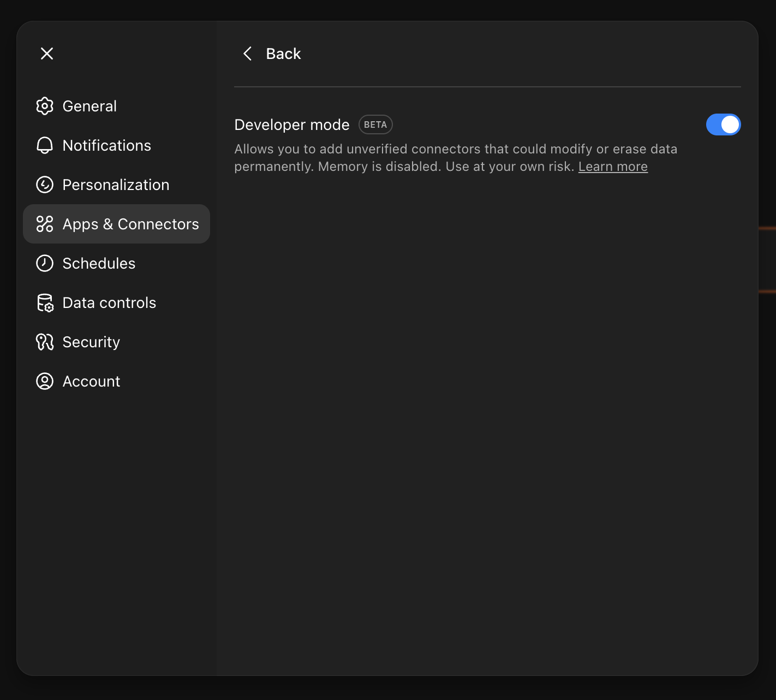Click the General gear icon

pos(45,106)
